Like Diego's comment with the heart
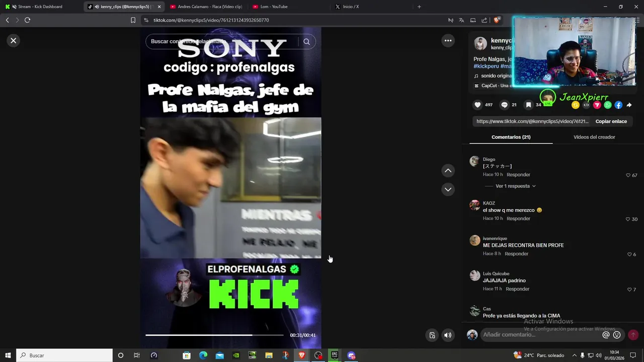Viewport: 644px width, 362px height. [x=628, y=175]
